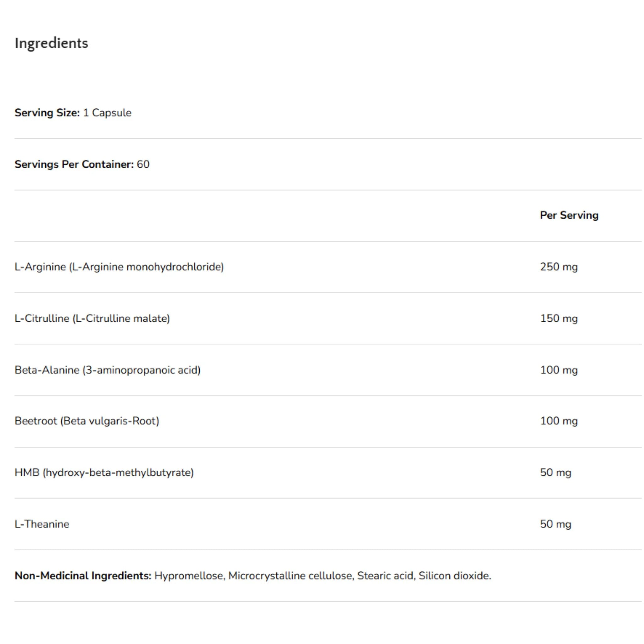Click the 250 mg amount
644x644 pixels.
559,267
